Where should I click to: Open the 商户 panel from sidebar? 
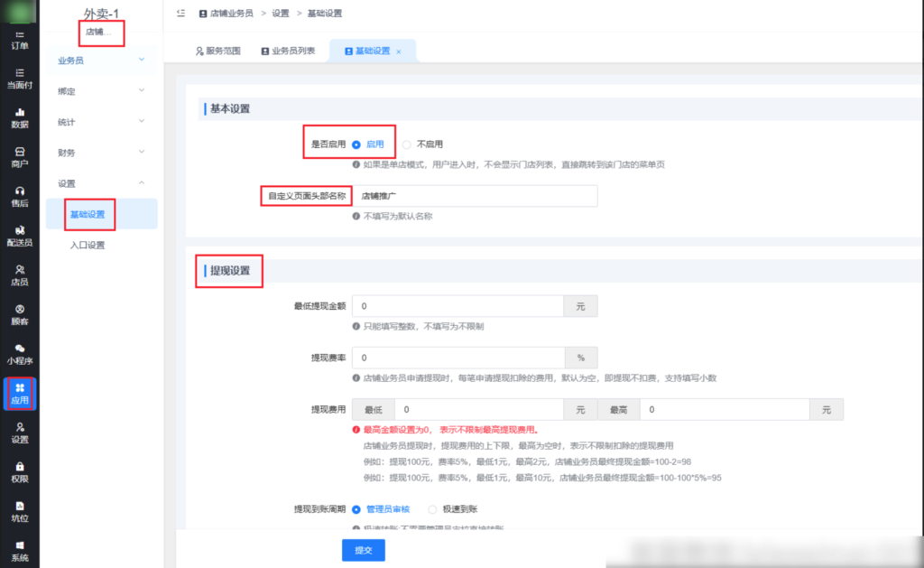pyautogui.click(x=18, y=155)
